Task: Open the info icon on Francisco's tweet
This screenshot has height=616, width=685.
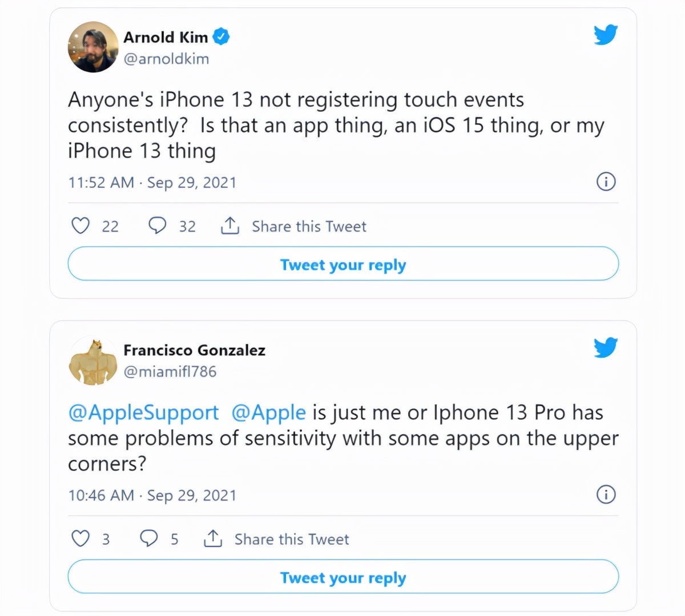Action: point(606,495)
